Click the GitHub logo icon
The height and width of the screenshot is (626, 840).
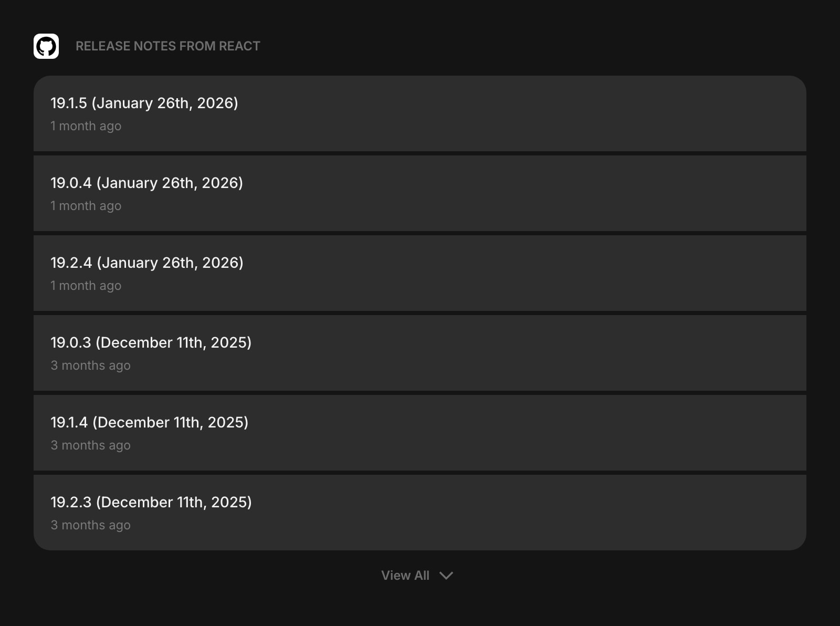(46, 46)
